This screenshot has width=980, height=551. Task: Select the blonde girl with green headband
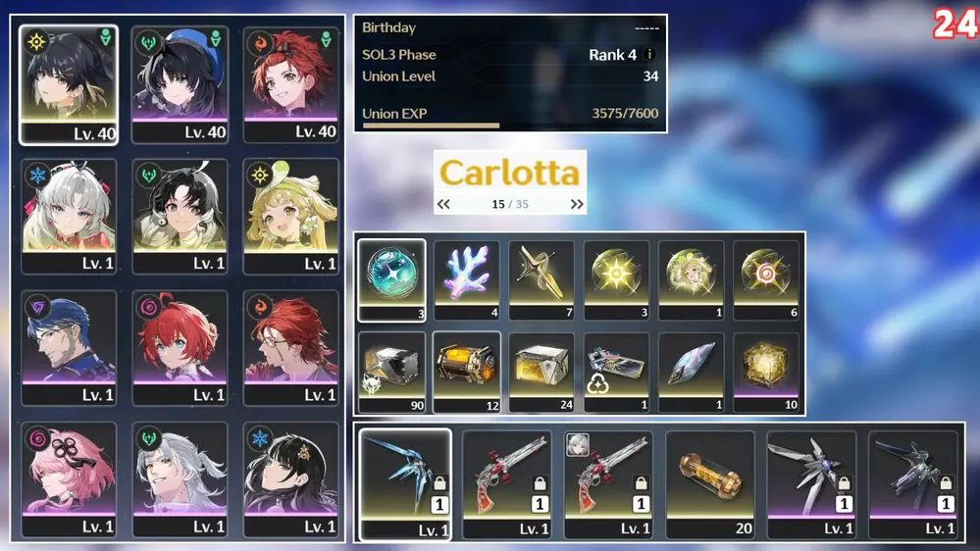pos(291,216)
